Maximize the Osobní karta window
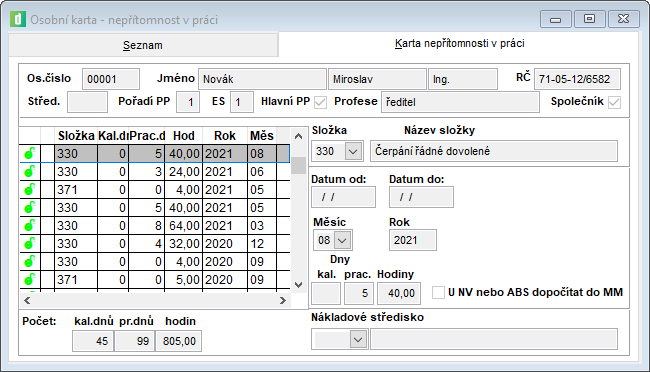This screenshot has width=650, height=372. (x=589, y=19)
